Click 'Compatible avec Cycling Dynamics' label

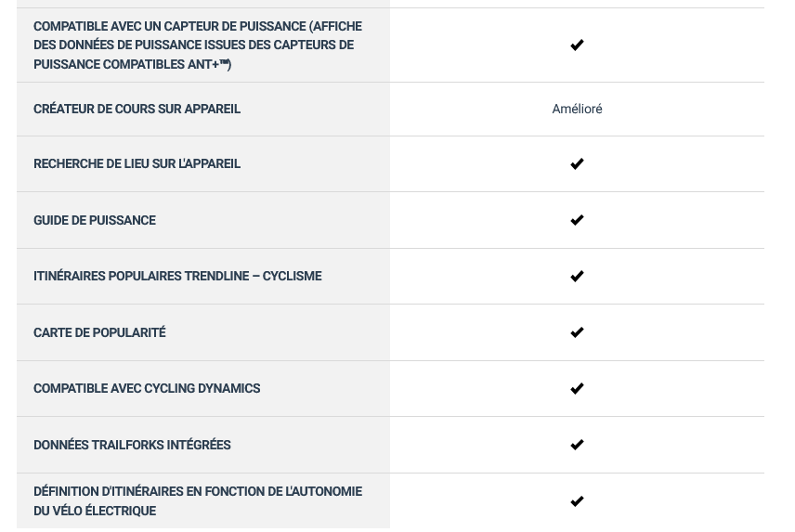[x=147, y=389]
